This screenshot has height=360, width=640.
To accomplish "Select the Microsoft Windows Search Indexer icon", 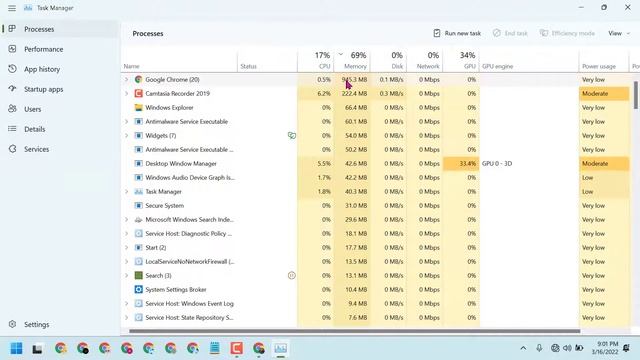I will point(138,220).
